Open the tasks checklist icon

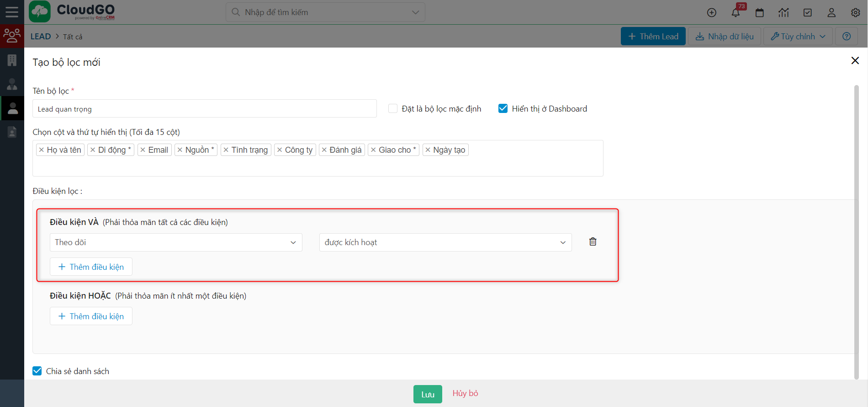(808, 13)
